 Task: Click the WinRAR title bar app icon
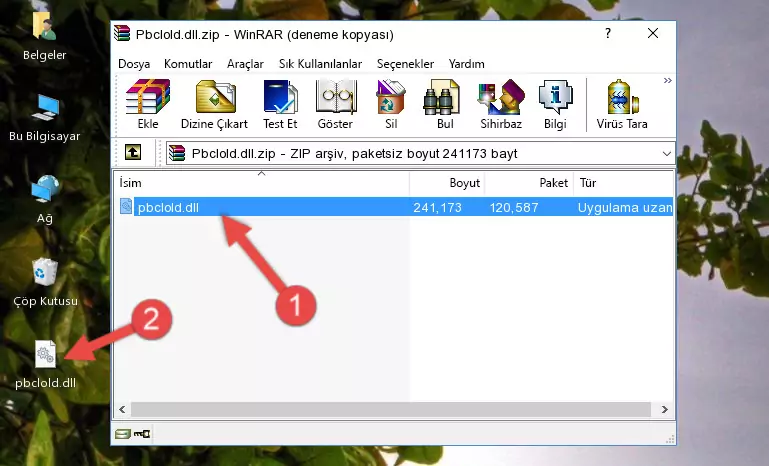122,33
